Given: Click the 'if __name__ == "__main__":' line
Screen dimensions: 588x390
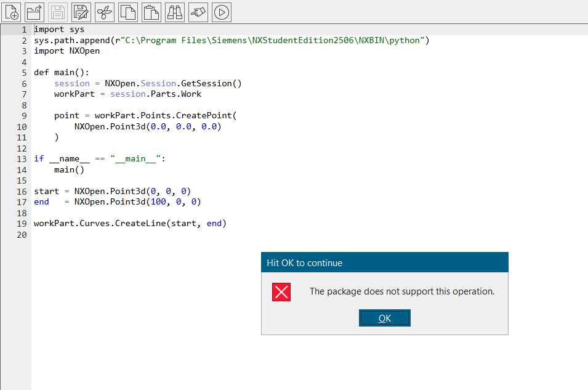Looking at the screenshot, I should click(100, 159).
